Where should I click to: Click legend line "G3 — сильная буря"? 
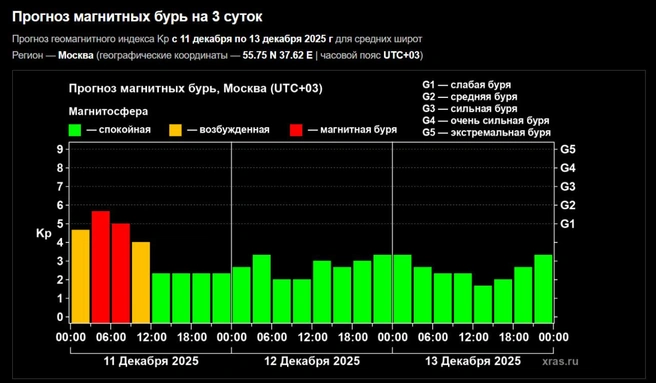point(470,109)
